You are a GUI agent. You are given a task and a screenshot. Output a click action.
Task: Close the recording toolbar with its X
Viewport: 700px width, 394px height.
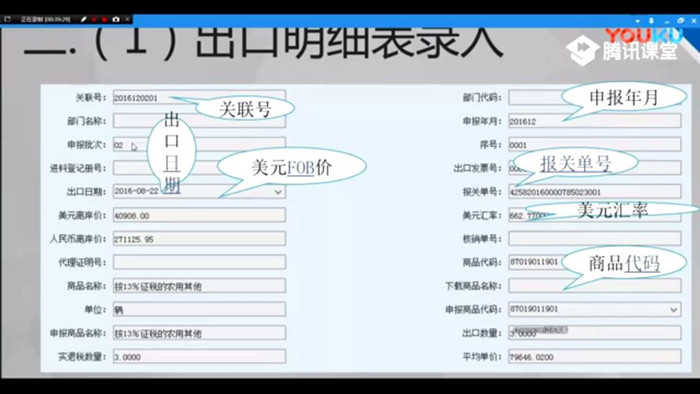[127, 20]
